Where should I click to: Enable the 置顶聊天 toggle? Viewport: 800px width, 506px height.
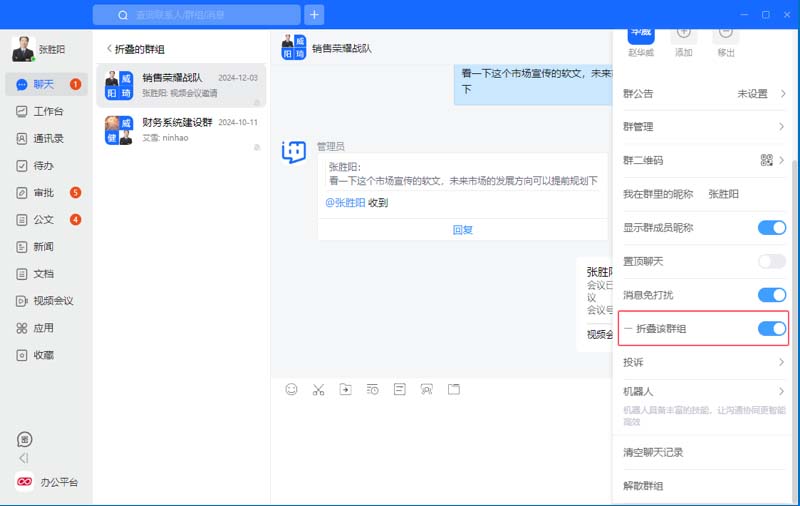point(771,261)
